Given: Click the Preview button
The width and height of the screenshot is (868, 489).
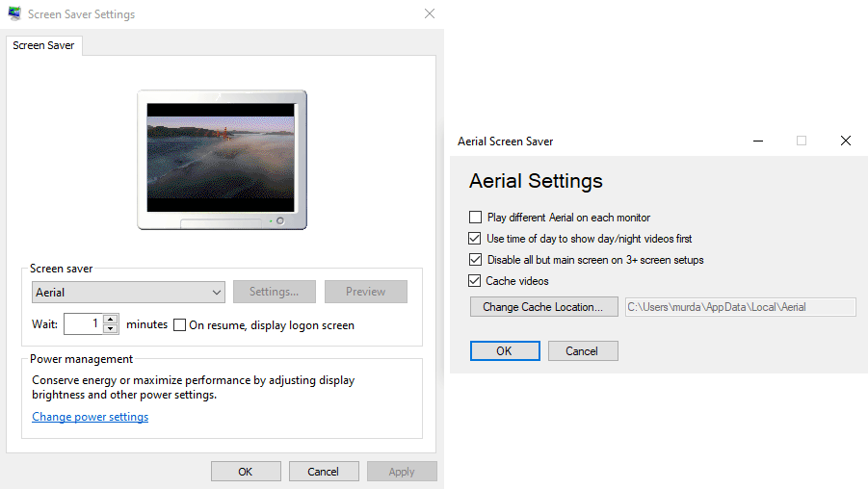Looking at the screenshot, I should point(366,292).
